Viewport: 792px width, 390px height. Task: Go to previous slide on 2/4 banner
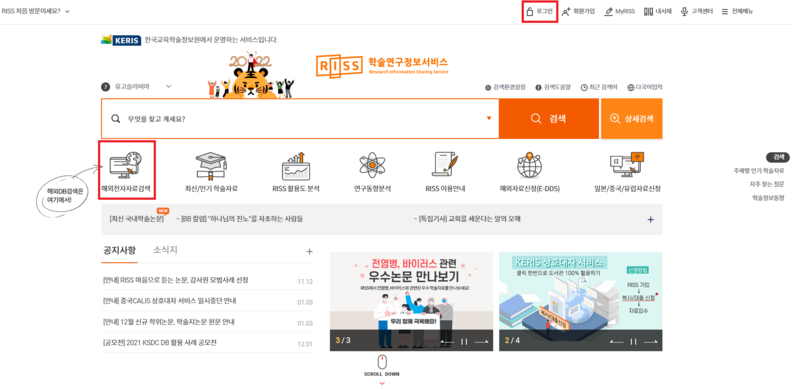click(x=617, y=342)
